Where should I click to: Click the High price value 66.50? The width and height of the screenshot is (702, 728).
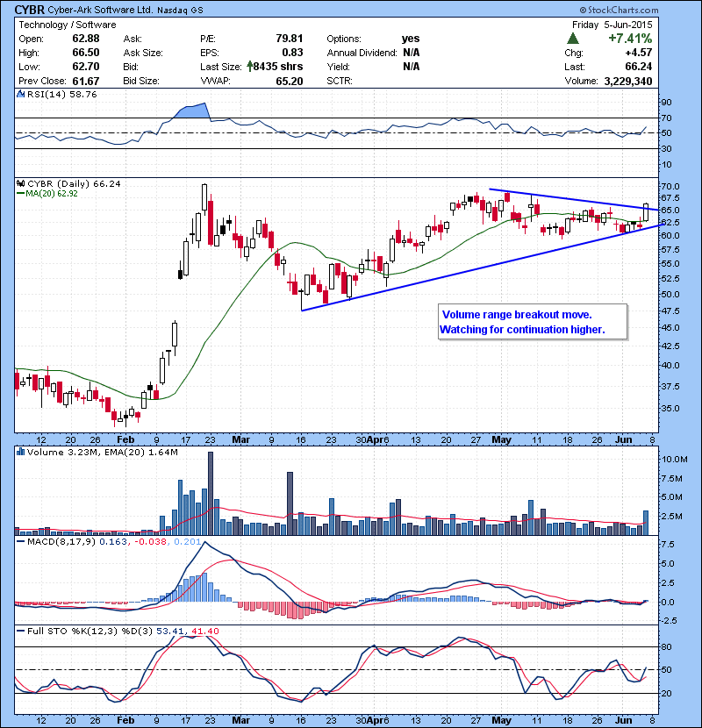pos(86,53)
